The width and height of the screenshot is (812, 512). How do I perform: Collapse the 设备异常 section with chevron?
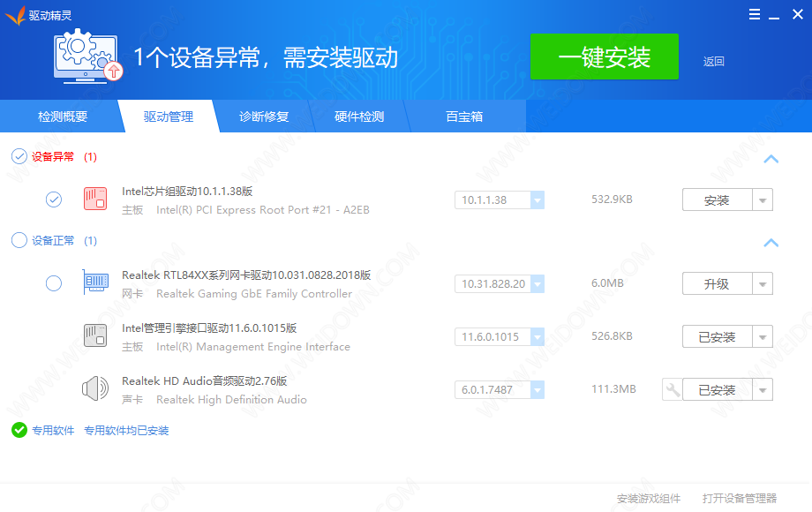771,159
